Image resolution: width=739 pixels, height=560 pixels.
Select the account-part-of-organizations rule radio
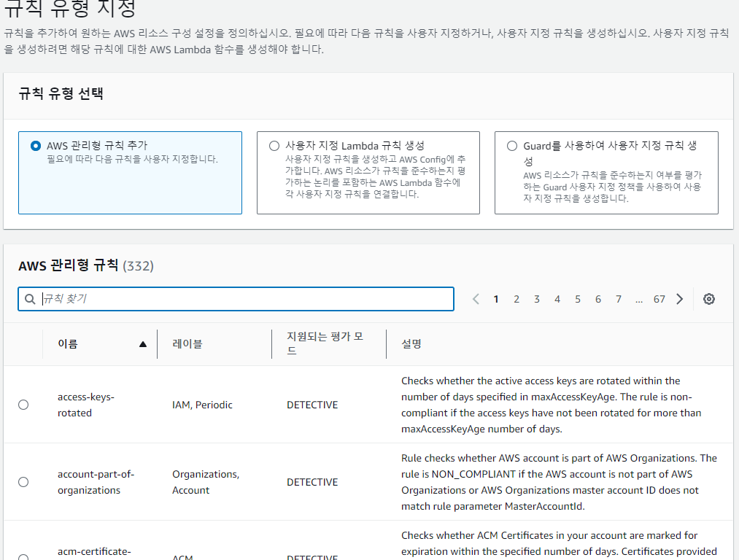23,482
